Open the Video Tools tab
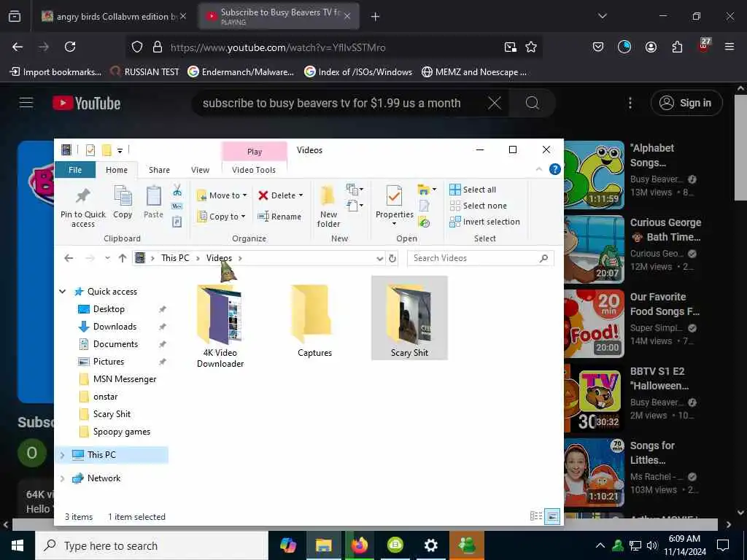Viewport: 747px width, 560px height. click(x=254, y=170)
